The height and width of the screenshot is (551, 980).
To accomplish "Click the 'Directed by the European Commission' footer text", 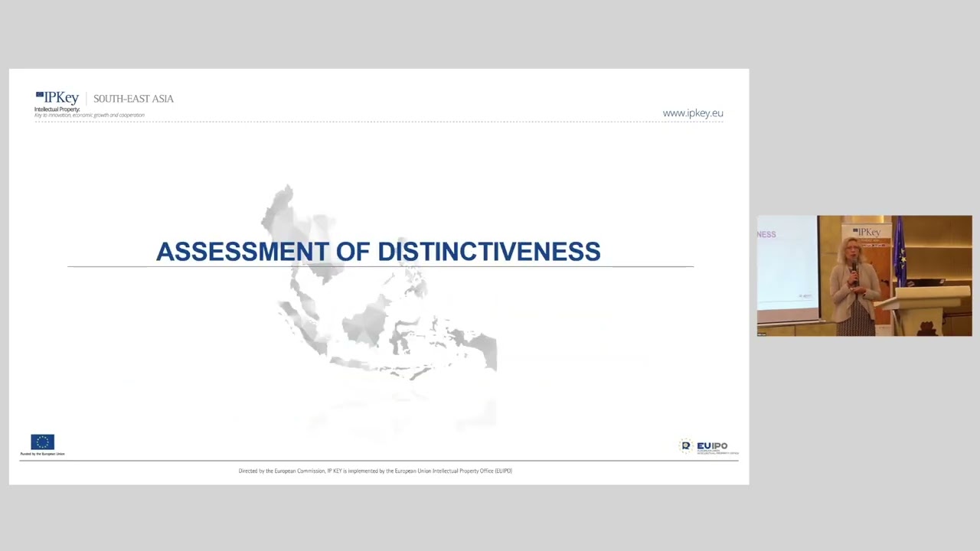I will (375, 471).
